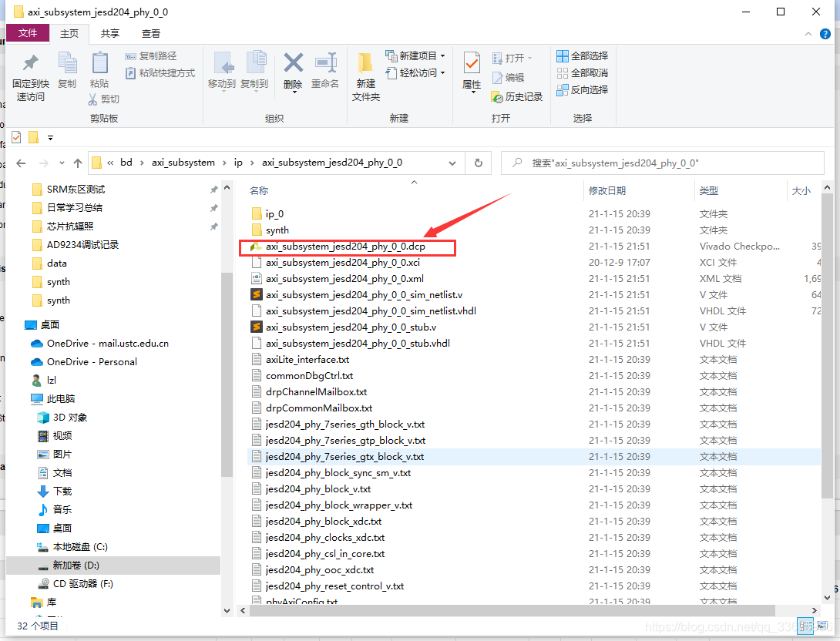
Task: Select axi_subsystem_jesd204_phy_0_0_sim_netlist.v file
Action: coord(364,295)
